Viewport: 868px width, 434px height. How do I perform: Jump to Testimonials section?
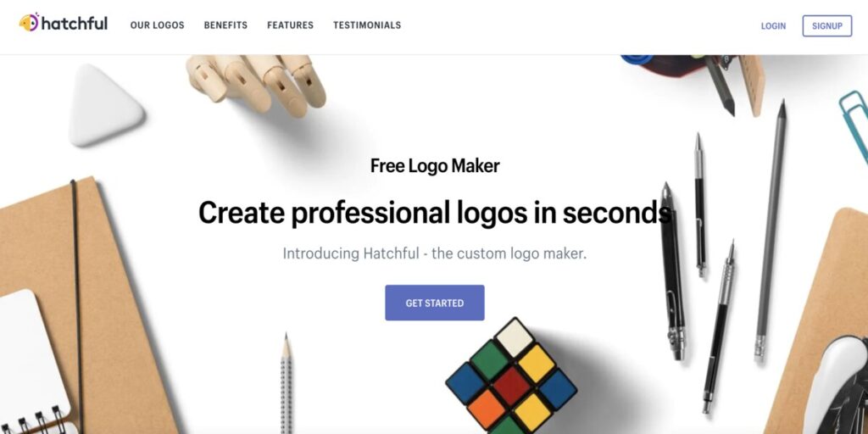tap(367, 25)
